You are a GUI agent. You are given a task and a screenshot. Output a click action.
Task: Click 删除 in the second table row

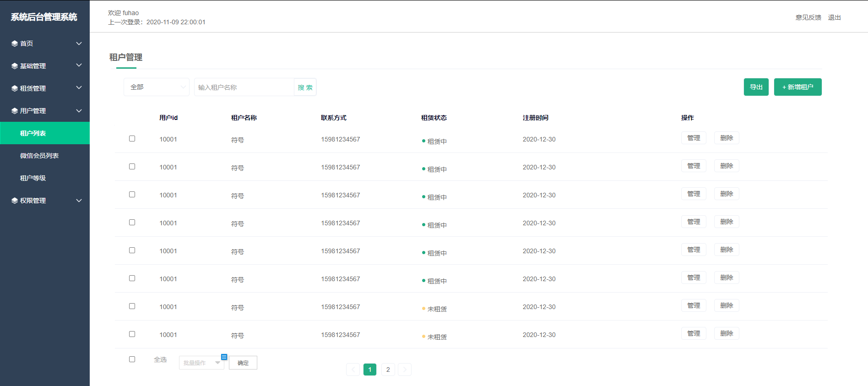point(727,166)
